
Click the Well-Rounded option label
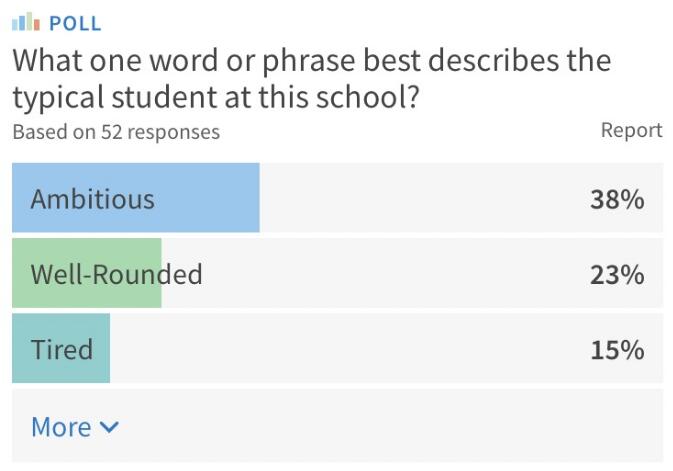[x=116, y=273]
